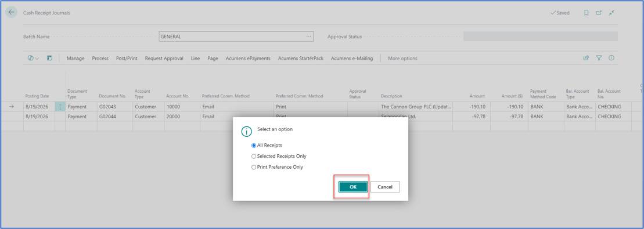Open the Post/Print menu
644x229 pixels.
pos(127,59)
